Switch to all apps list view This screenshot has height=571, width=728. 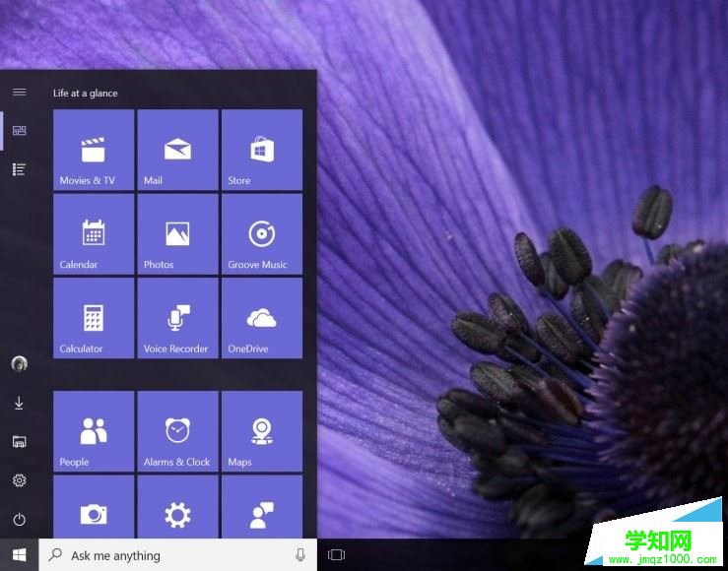coord(19,169)
